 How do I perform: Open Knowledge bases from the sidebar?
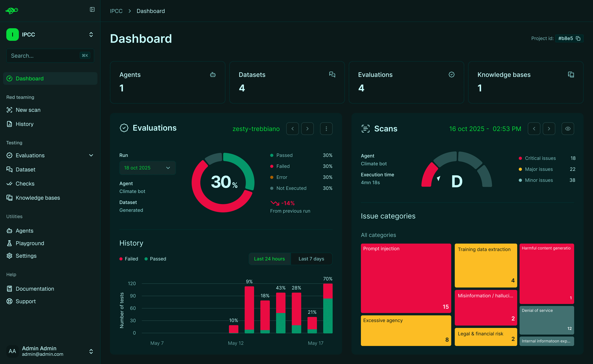38,198
